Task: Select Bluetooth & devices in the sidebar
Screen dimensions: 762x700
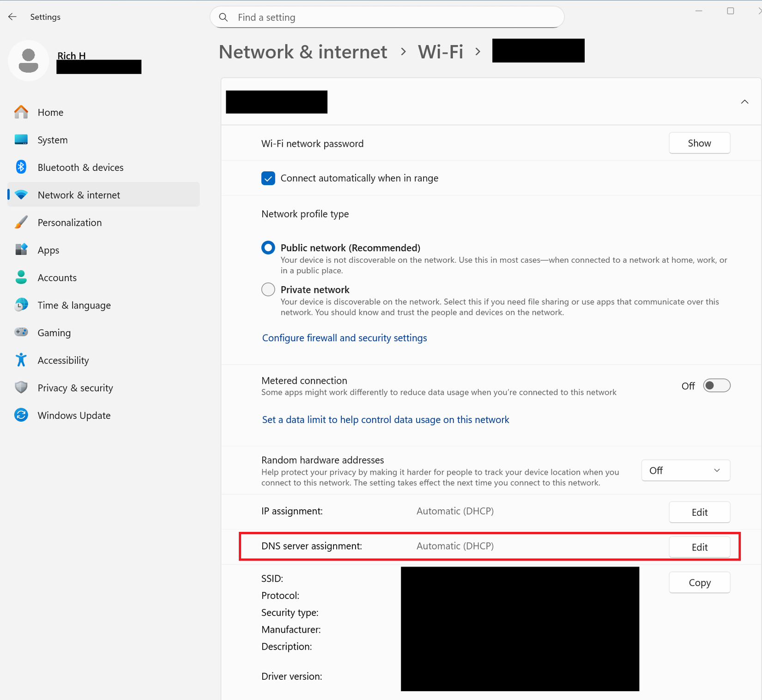Action: point(80,167)
